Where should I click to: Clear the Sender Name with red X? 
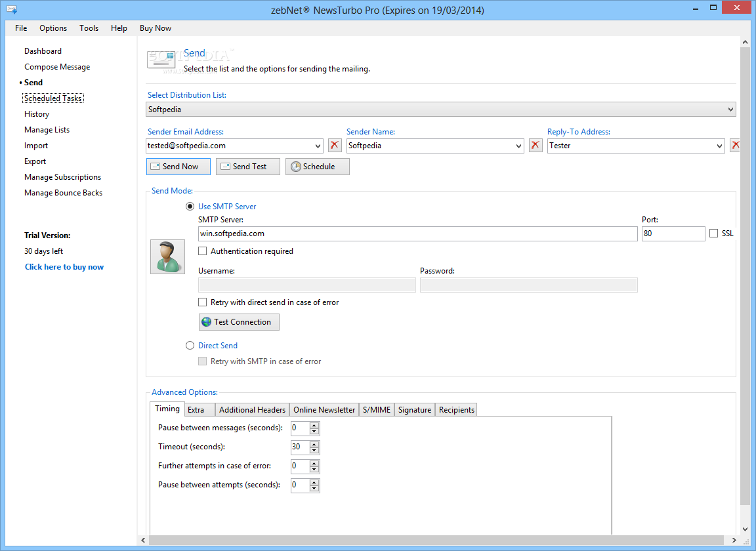click(535, 145)
